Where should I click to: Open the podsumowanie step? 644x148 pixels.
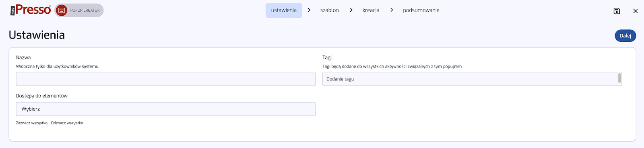coord(421,10)
